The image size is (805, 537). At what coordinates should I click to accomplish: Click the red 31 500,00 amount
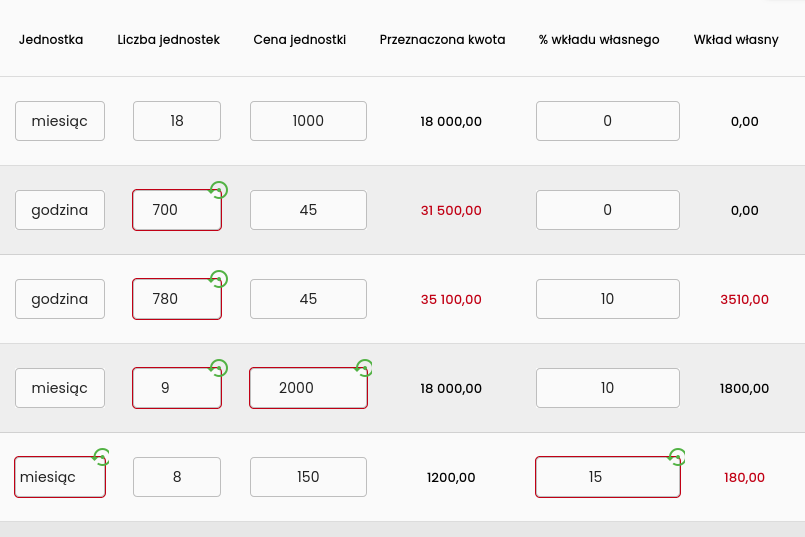[x=451, y=210]
